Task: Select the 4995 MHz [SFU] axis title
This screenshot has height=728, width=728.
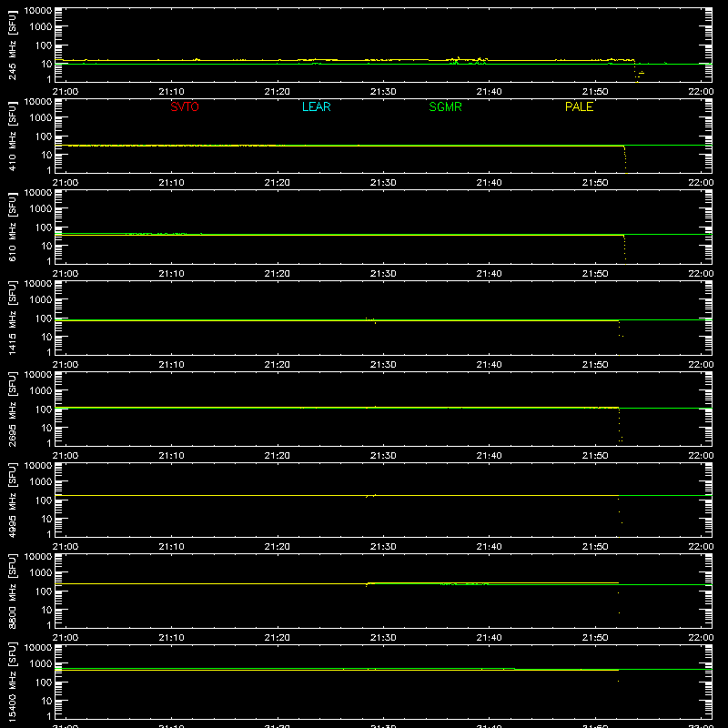Action: click(x=12, y=500)
